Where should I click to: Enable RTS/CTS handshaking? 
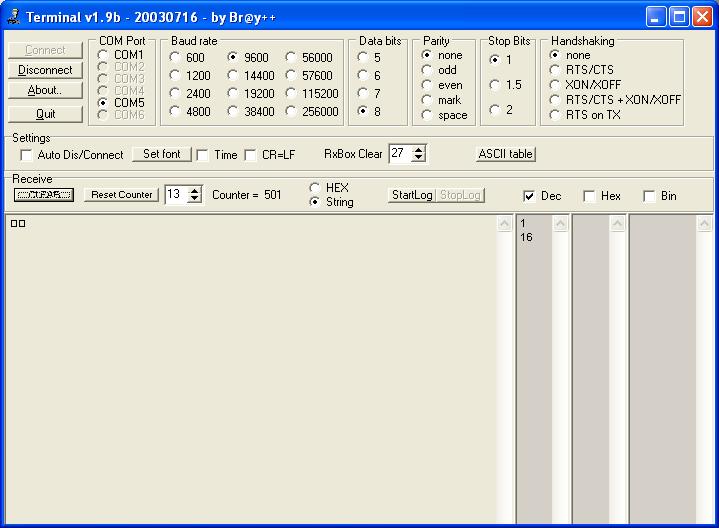pyautogui.click(x=555, y=70)
